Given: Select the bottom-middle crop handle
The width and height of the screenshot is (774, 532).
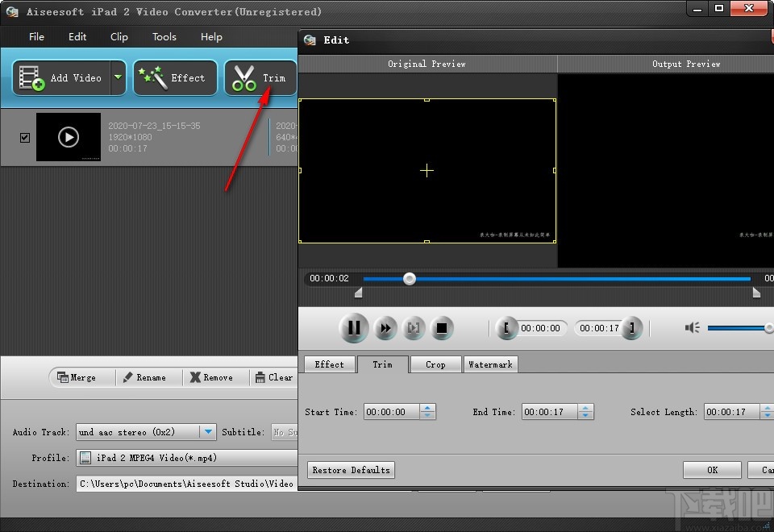Looking at the screenshot, I should click(x=427, y=242).
